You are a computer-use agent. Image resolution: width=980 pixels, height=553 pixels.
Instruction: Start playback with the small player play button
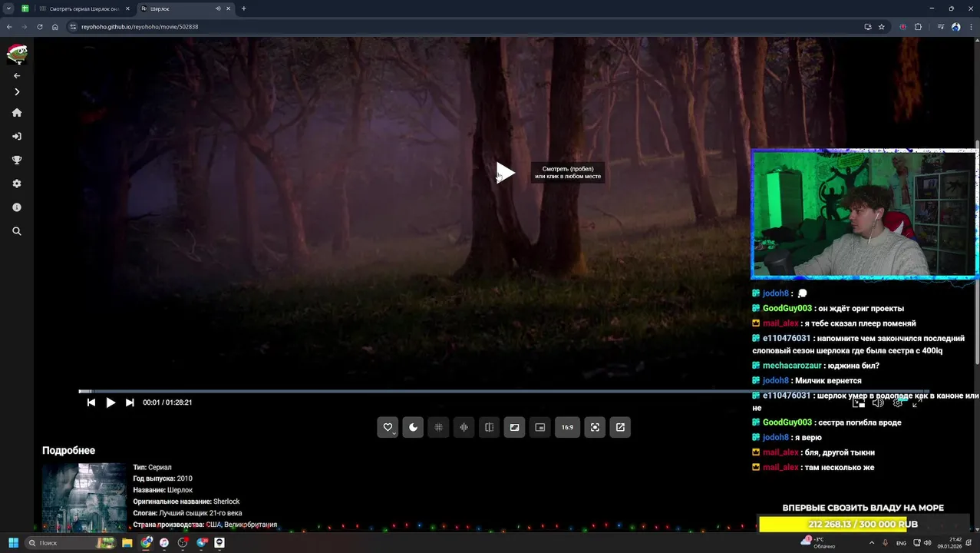click(111, 402)
